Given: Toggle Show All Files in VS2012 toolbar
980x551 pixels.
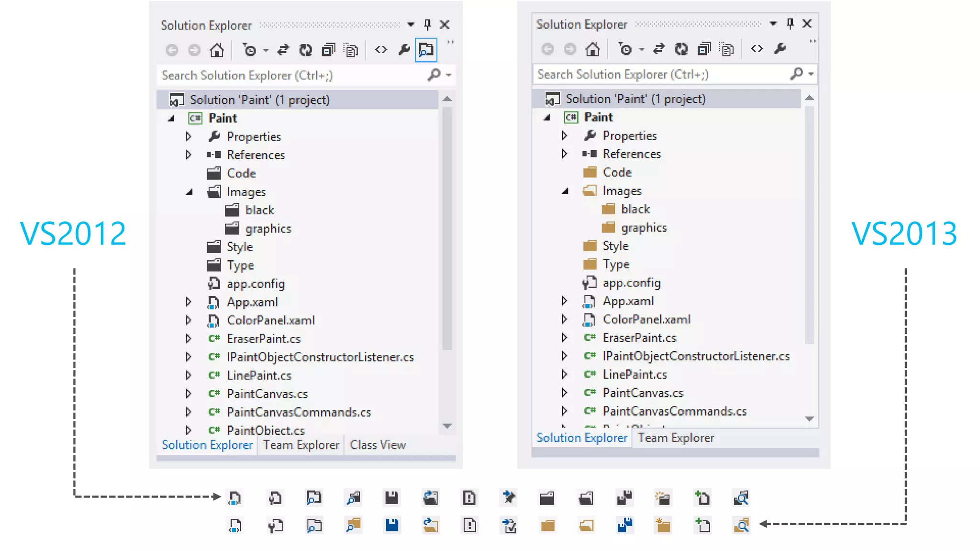Looking at the screenshot, I should coord(351,50).
